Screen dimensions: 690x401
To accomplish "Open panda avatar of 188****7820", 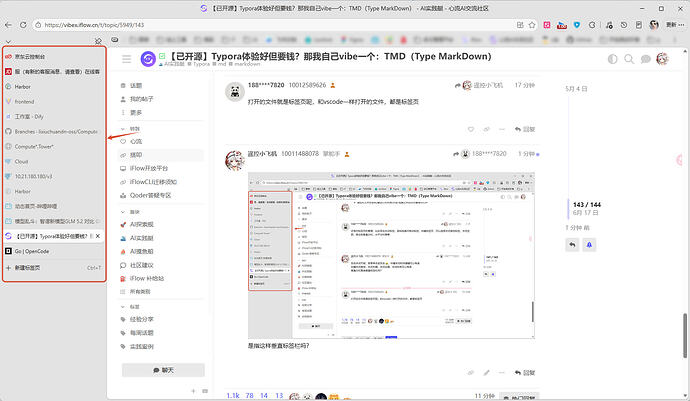I will pyautogui.click(x=235, y=92).
